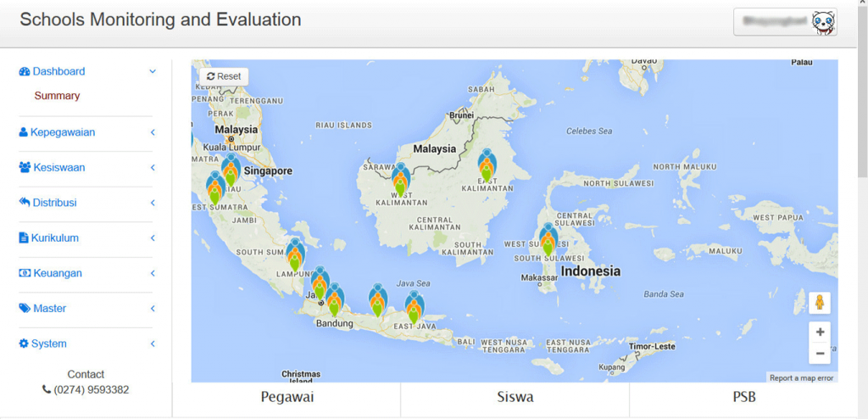
Task: Expand the Distribusi chevron
Action: [153, 203]
